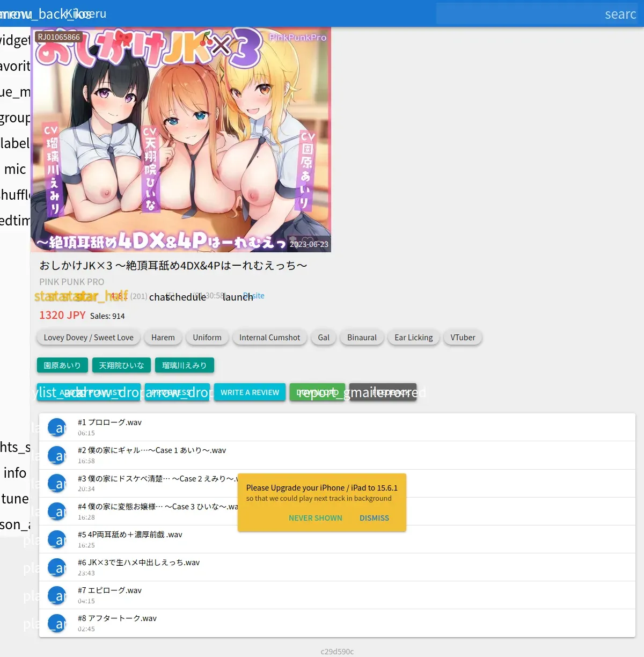
Task: Play track #2 僕の家にギャル Case 1 あいり
Action: tap(337, 455)
